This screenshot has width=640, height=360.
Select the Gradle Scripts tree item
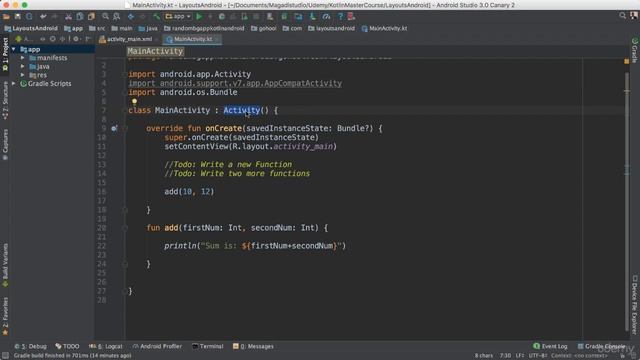(46, 84)
